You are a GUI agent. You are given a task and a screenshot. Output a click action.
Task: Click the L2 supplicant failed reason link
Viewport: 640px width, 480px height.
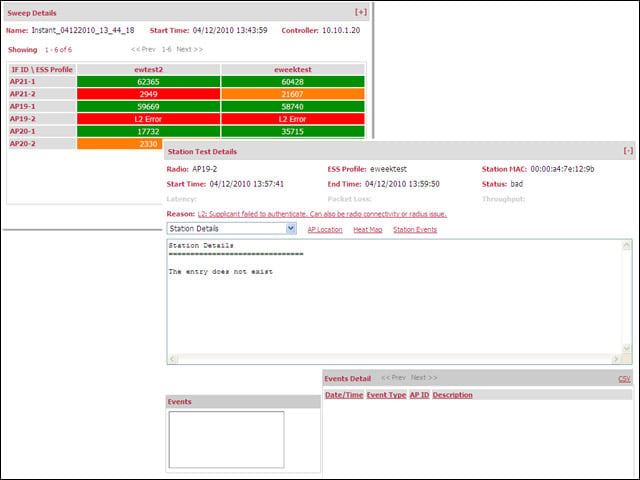322,214
